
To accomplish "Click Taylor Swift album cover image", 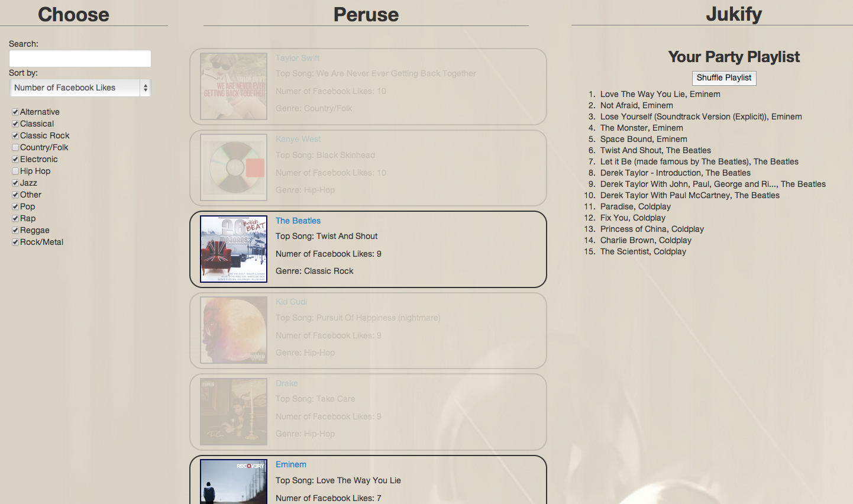I will [234, 86].
